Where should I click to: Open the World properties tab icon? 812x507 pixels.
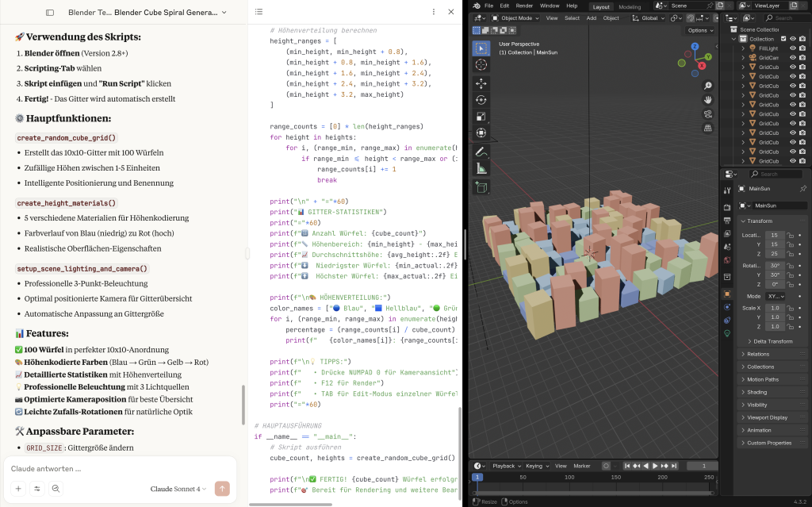(x=727, y=260)
